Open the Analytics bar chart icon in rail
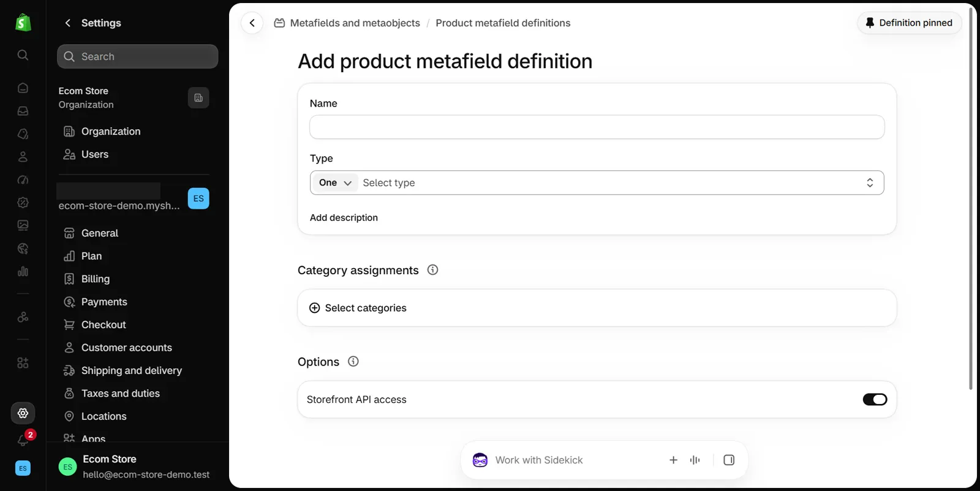This screenshot has height=491, width=980. (x=23, y=271)
